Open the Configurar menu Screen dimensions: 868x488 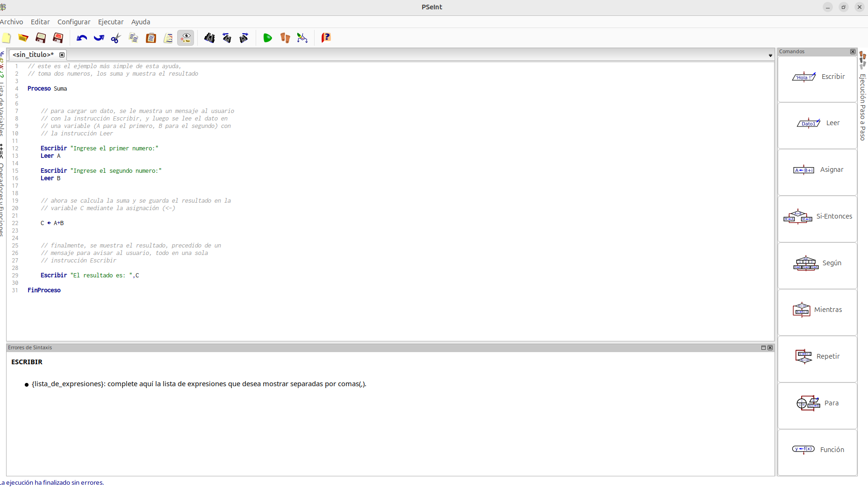(x=74, y=22)
